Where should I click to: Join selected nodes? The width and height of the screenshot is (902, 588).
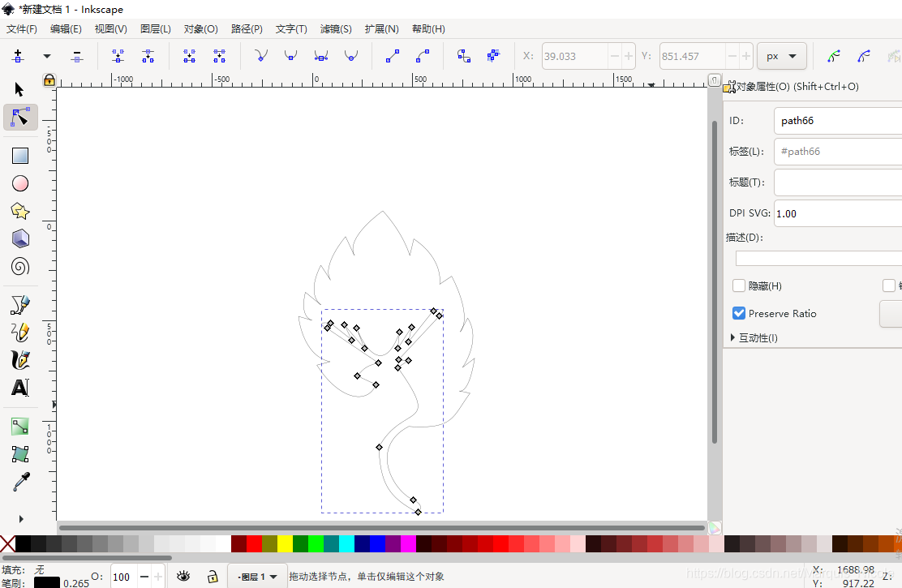click(118, 56)
